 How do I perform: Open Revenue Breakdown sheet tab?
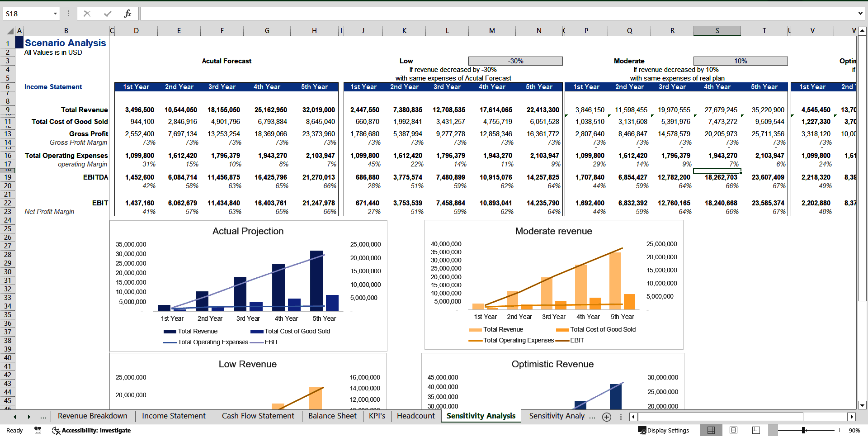(93, 416)
